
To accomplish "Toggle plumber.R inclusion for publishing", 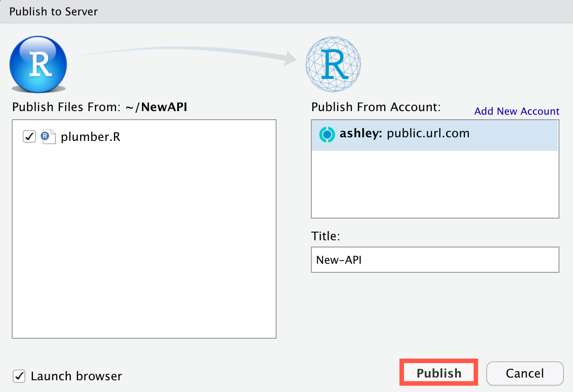I will 29,136.
